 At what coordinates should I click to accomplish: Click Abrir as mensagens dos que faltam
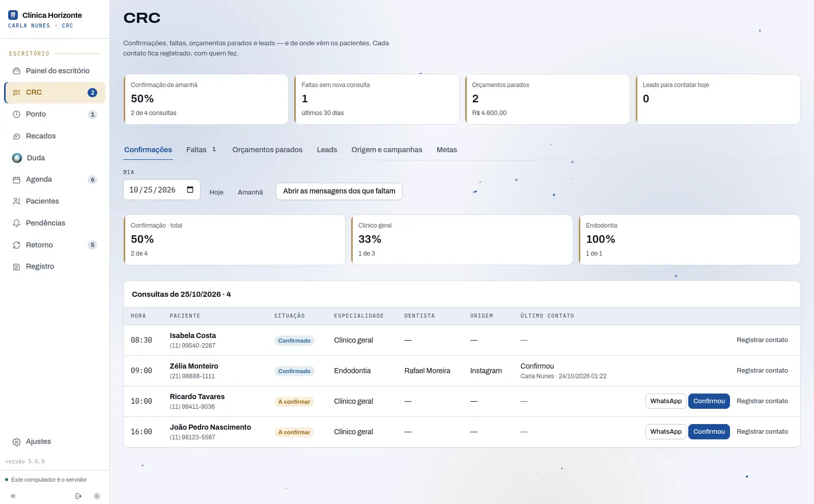pyautogui.click(x=339, y=191)
